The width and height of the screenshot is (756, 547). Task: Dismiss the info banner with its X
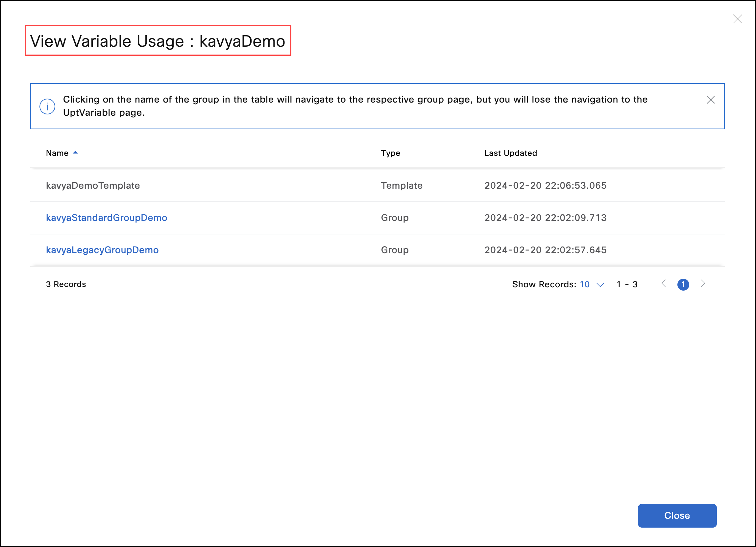click(711, 100)
